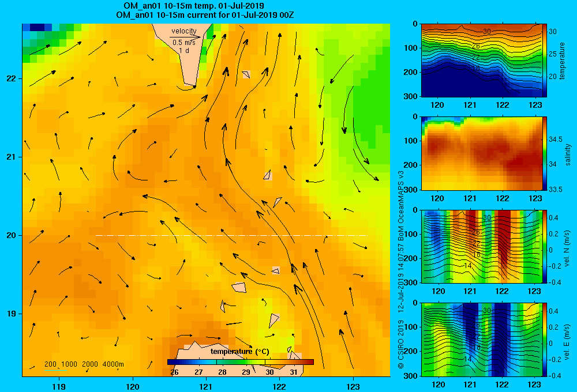Click the dark blue cold patch at map's top-left
The width and height of the screenshot is (577, 392).
coord(37,27)
